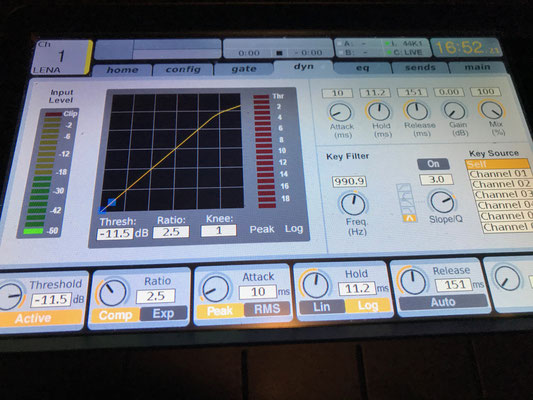This screenshot has height=400, width=533.
Task: Click the stop icon in the transport display
Action: point(279,53)
